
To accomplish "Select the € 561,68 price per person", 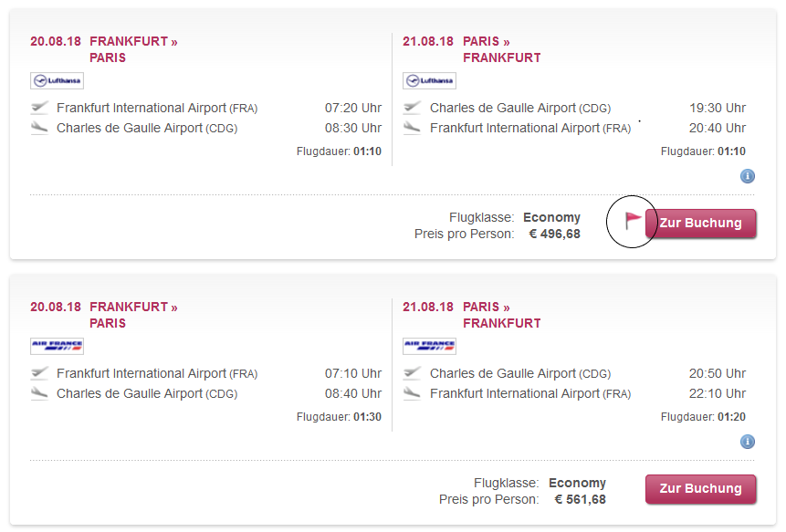I will (580, 500).
